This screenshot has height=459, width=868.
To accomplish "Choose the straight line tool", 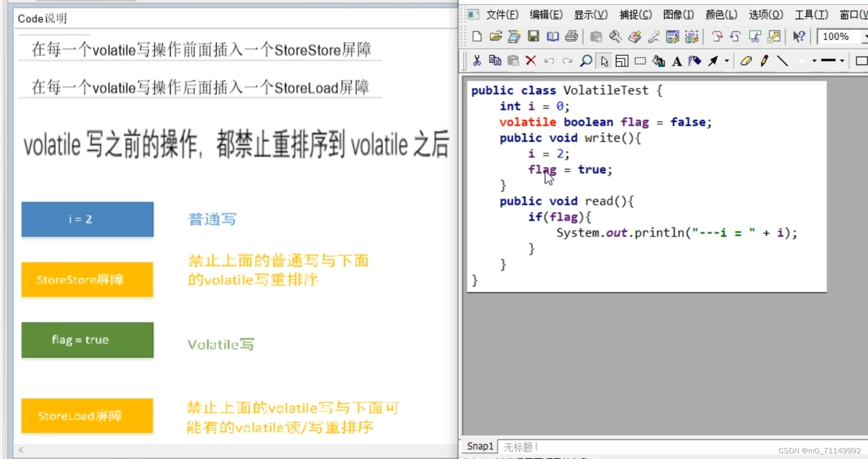I will pos(782,61).
